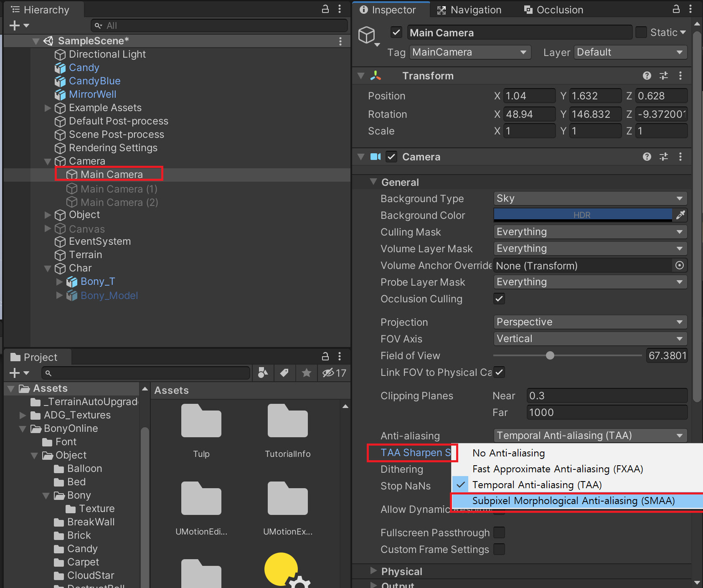
Task: Open SampleScene context options menu
Action: click(340, 41)
